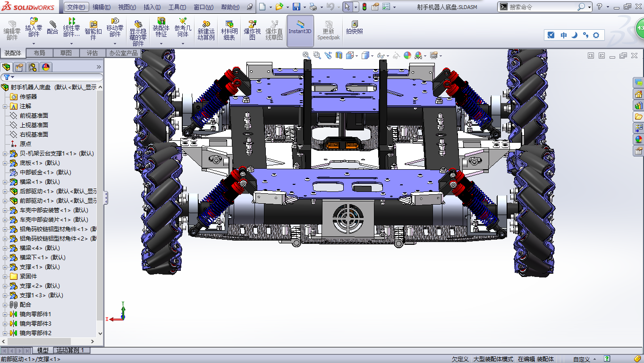
Task: Open the 插入(I) menu
Action: (152, 7)
